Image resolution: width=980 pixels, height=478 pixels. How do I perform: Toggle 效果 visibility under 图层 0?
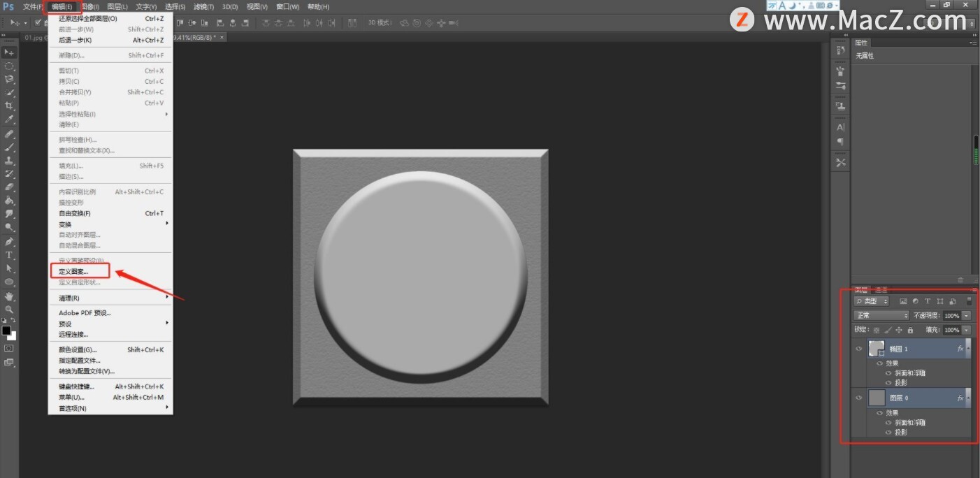tap(881, 413)
